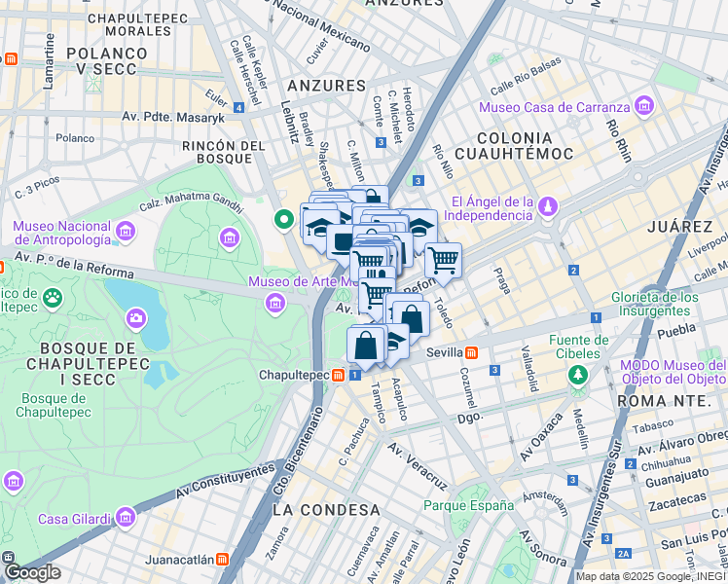Image resolution: width=728 pixels, height=584 pixels.
Task: Click the Av Oaxaca street label
Action: [x=541, y=437]
